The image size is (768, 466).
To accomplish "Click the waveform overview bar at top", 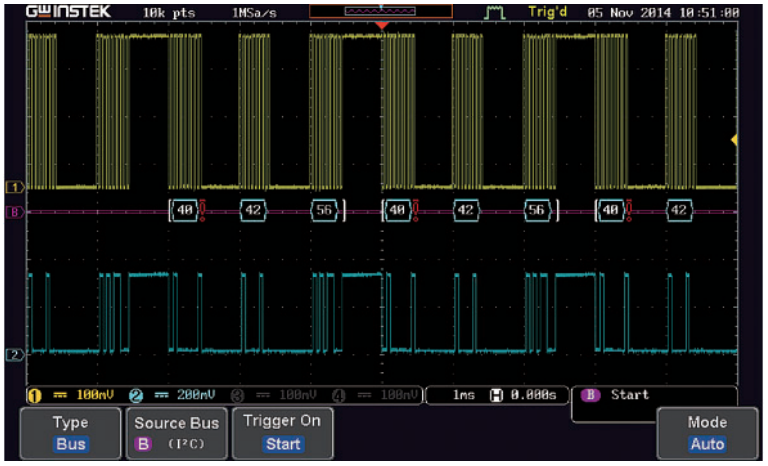I will (381, 11).
